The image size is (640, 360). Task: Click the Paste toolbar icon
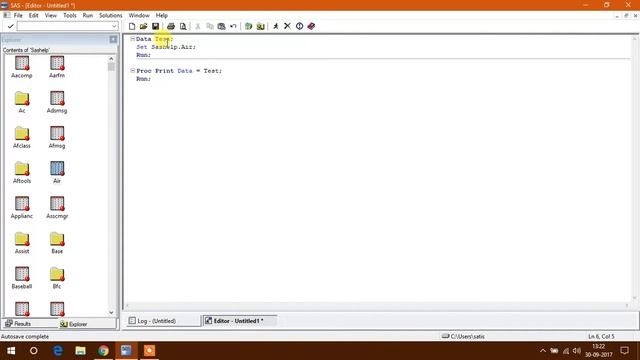(221, 26)
